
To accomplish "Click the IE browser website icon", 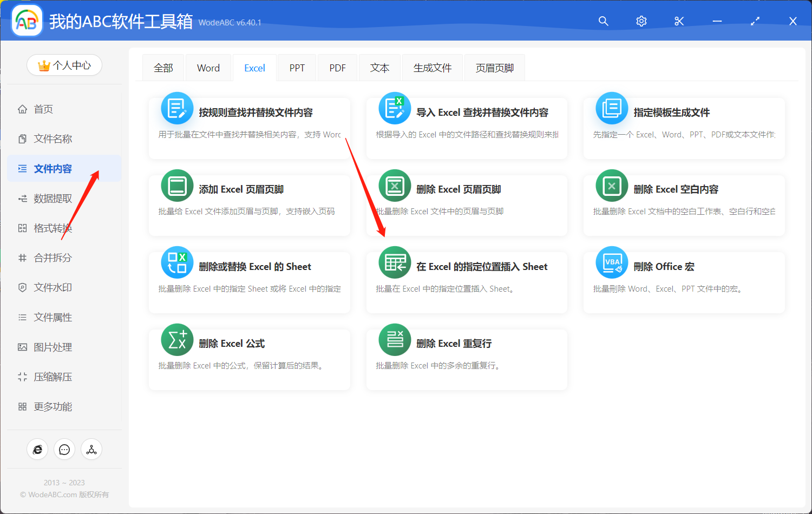I will [37, 449].
